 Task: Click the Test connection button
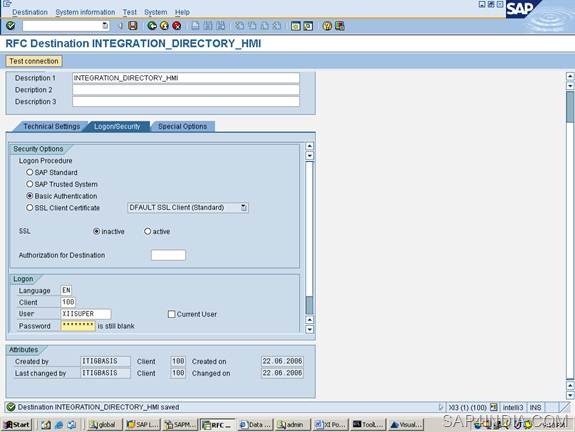tap(34, 61)
